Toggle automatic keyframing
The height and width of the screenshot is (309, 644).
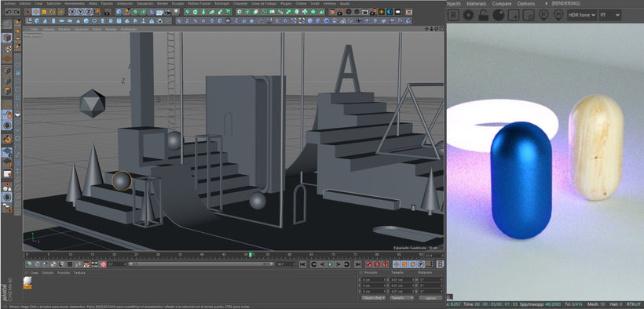click(x=377, y=264)
